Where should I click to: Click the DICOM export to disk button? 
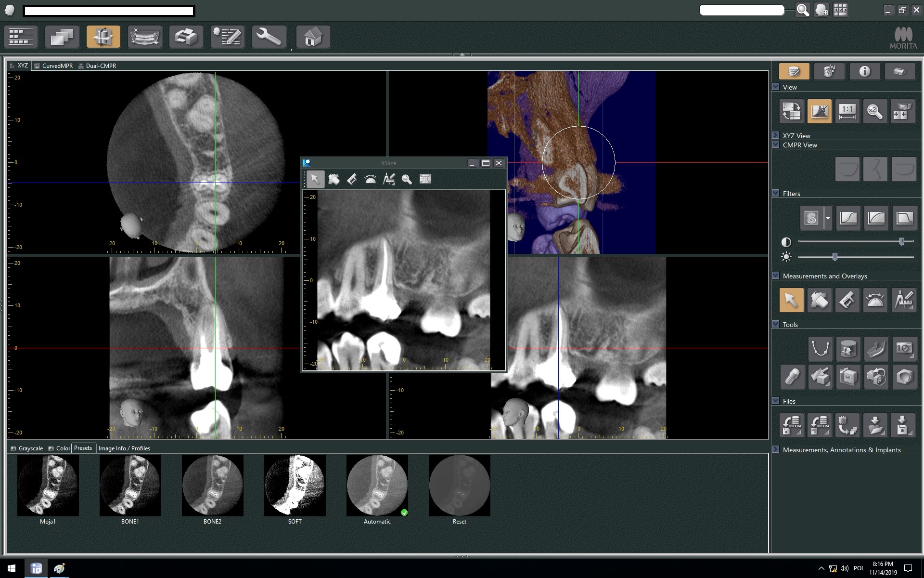point(791,425)
